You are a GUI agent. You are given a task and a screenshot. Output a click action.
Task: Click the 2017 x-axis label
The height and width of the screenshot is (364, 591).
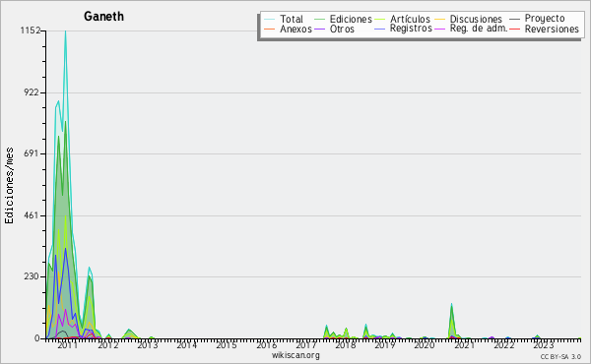305,345
